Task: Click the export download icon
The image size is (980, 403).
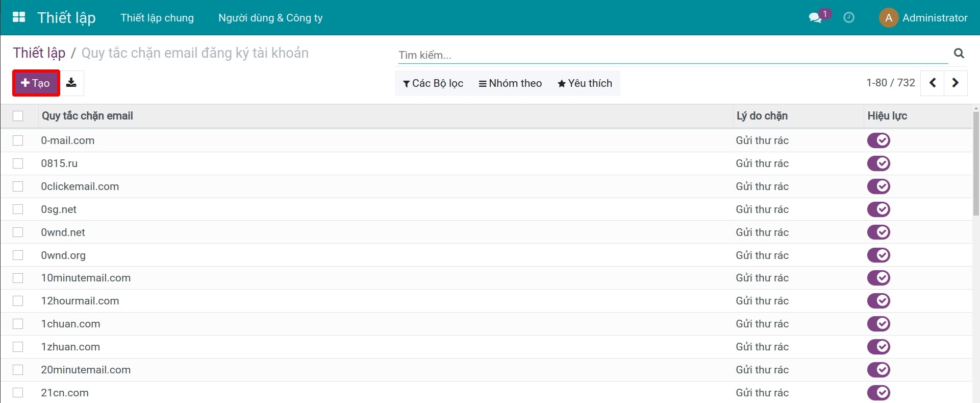Action: [x=71, y=83]
